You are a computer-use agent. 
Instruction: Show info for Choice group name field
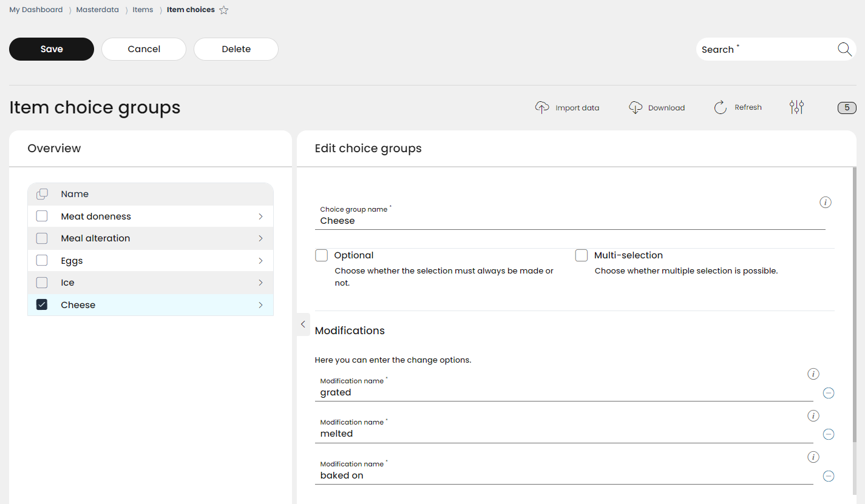pos(825,202)
